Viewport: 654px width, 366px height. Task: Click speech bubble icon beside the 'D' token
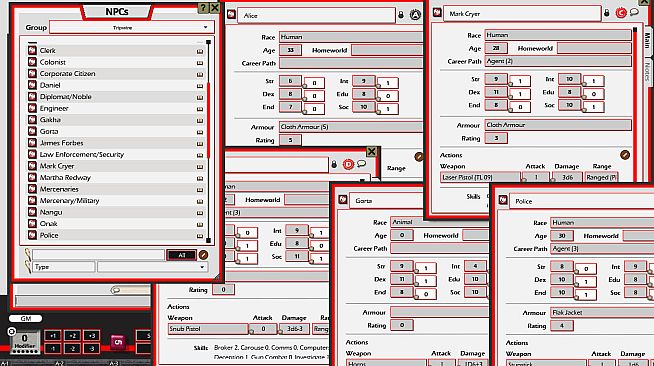361,163
